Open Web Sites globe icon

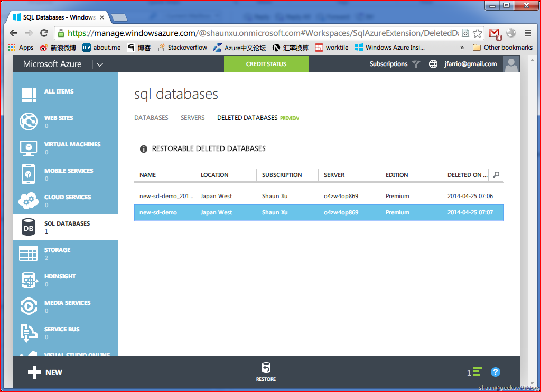point(29,121)
